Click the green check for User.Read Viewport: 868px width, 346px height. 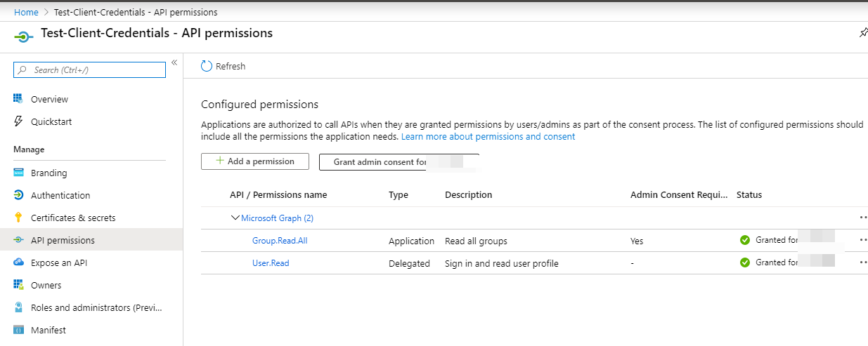pyautogui.click(x=745, y=262)
